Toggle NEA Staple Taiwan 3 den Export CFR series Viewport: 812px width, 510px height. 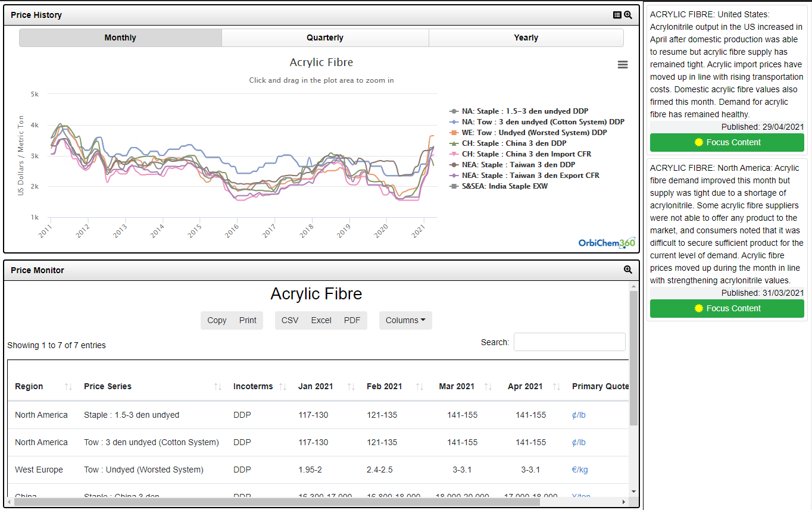[524, 176]
